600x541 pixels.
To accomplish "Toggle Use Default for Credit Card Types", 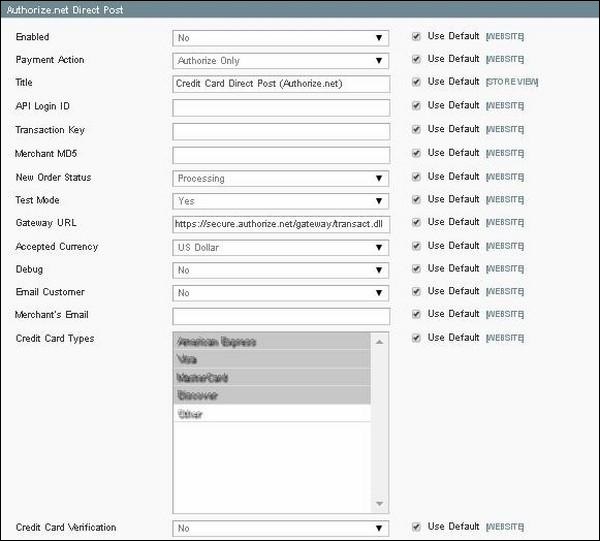I will [x=416, y=338].
